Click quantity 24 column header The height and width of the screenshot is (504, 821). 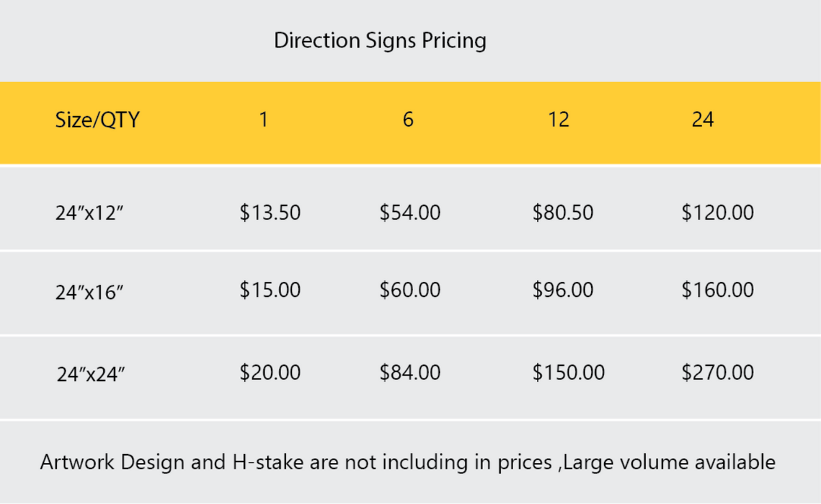703,120
